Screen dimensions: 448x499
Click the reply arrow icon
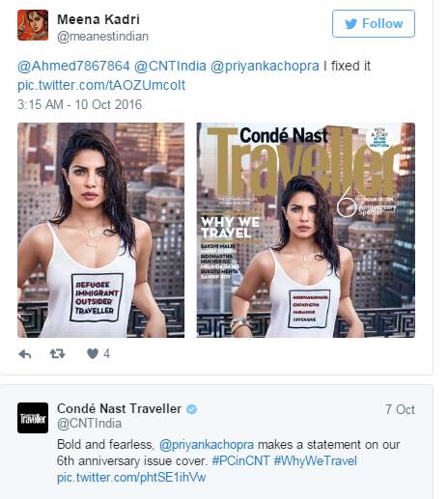point(25,354)
